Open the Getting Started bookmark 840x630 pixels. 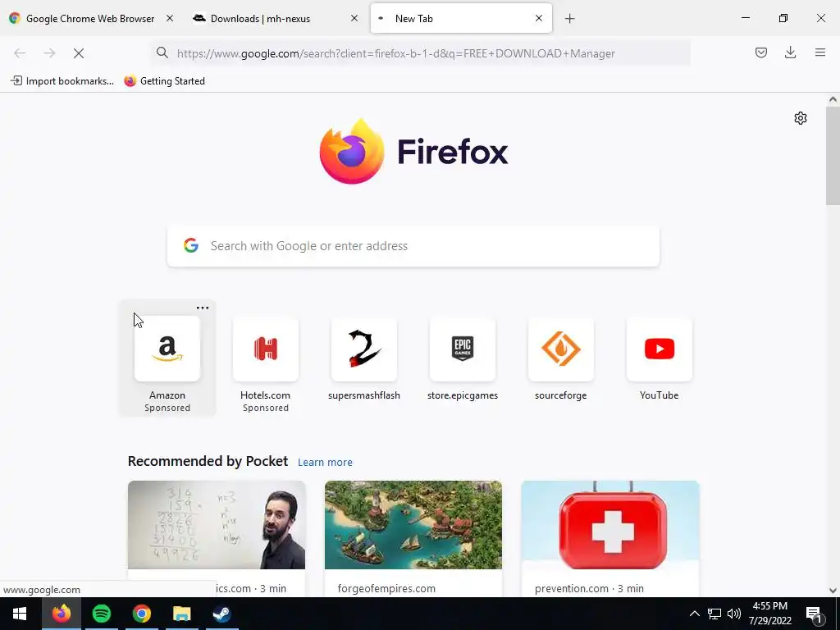coord(165,81)
